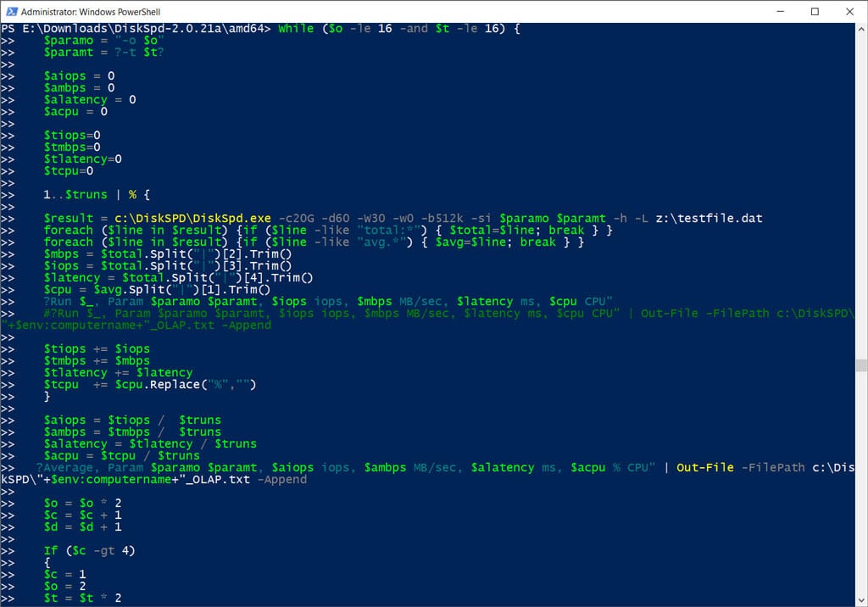Click the line '$ambps = 0'
The image size is (868, 607).
tap(79, 88)
